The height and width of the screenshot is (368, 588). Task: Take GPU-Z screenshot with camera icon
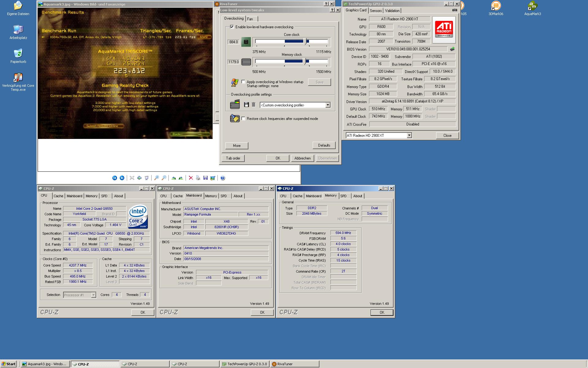tap(454, 10)
